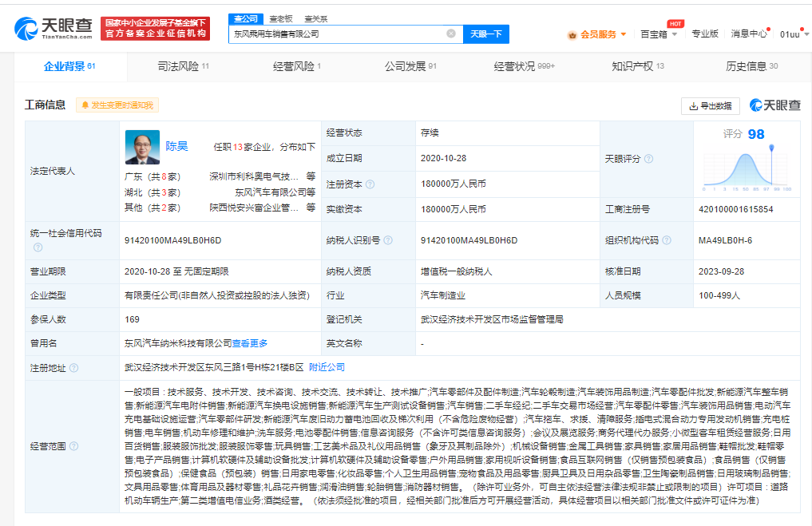Clear the search box with the X icon
This screenshot has height=526, width=812.
tap(451, 34)
